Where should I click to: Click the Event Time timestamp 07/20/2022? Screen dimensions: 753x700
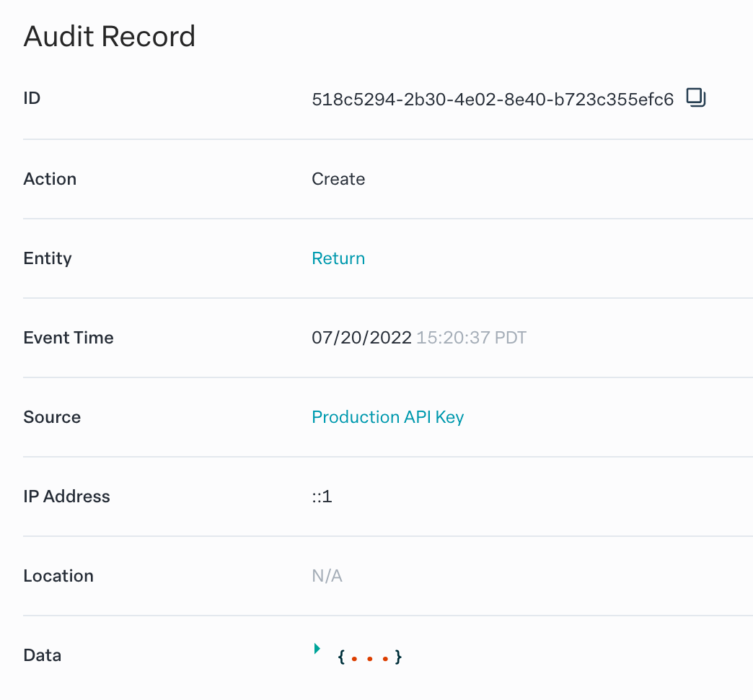361,337
